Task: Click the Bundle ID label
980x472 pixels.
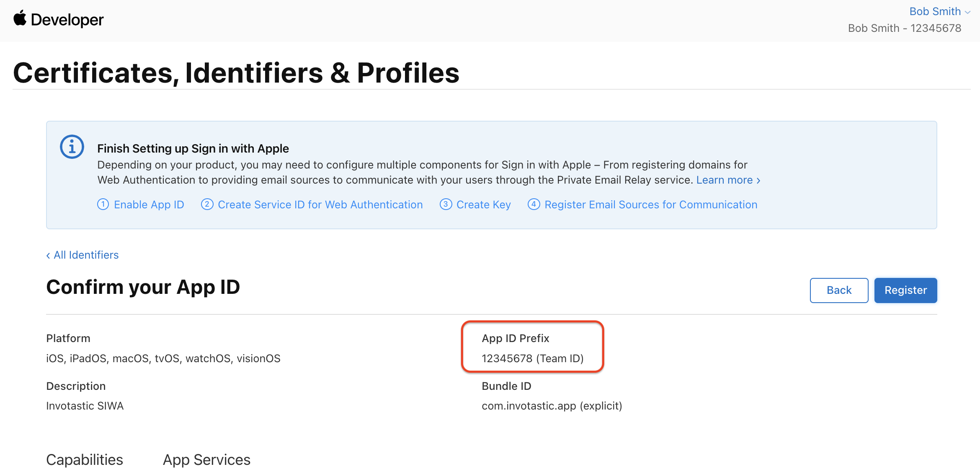Action: point(506,386)
